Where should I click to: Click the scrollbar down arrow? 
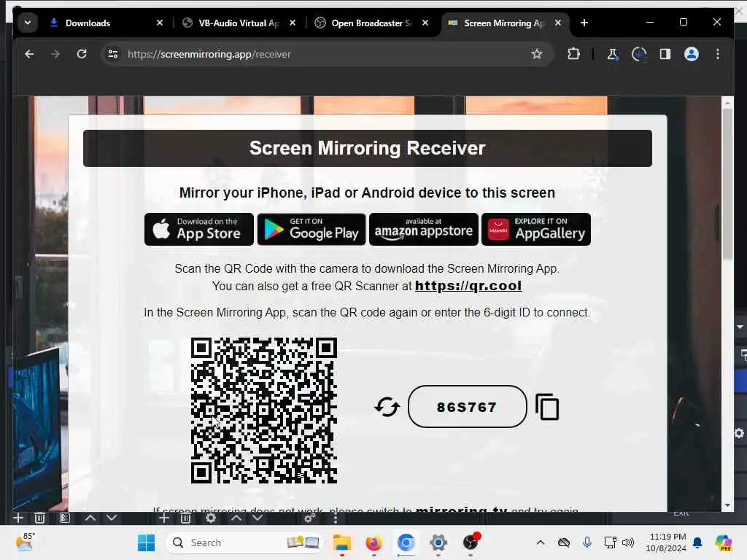click(727, 505)
